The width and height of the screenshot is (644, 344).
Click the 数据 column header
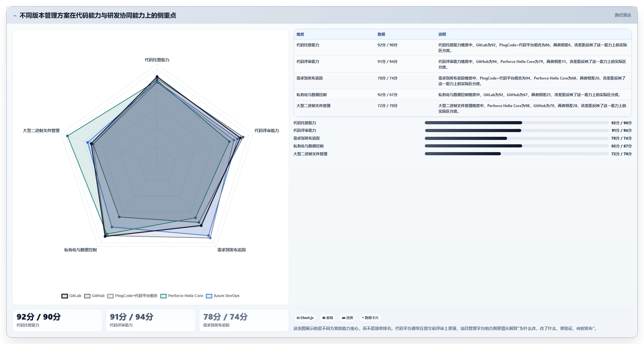(381, 34)
